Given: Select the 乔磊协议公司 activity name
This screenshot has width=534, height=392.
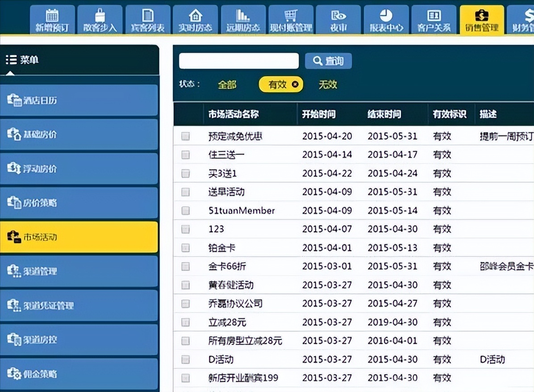Looking at the screenshot, I should point(235,304).
